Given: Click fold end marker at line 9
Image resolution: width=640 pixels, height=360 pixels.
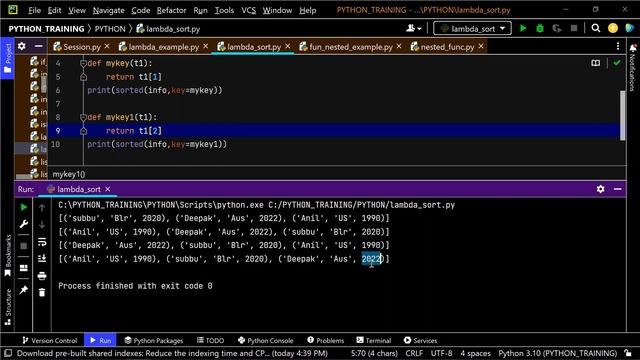Looking at the screenshot, I should coord(83,131).
